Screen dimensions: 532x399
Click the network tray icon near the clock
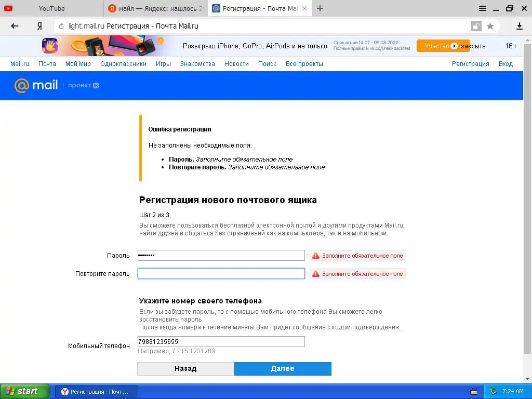494,392
